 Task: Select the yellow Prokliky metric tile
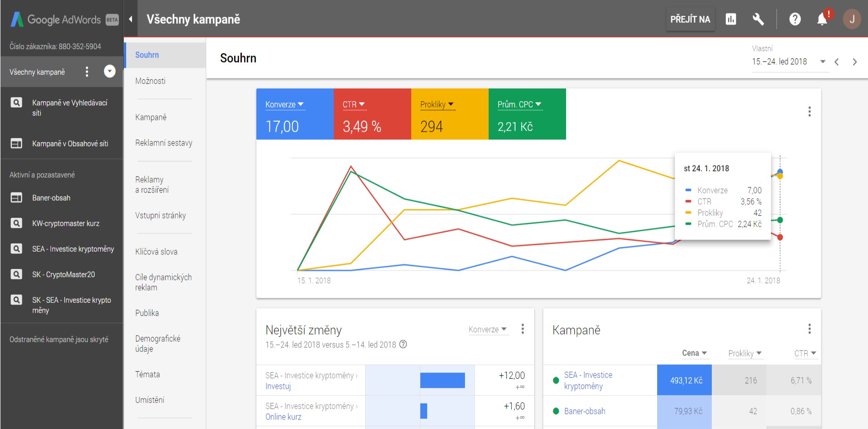tap(450, 114)
